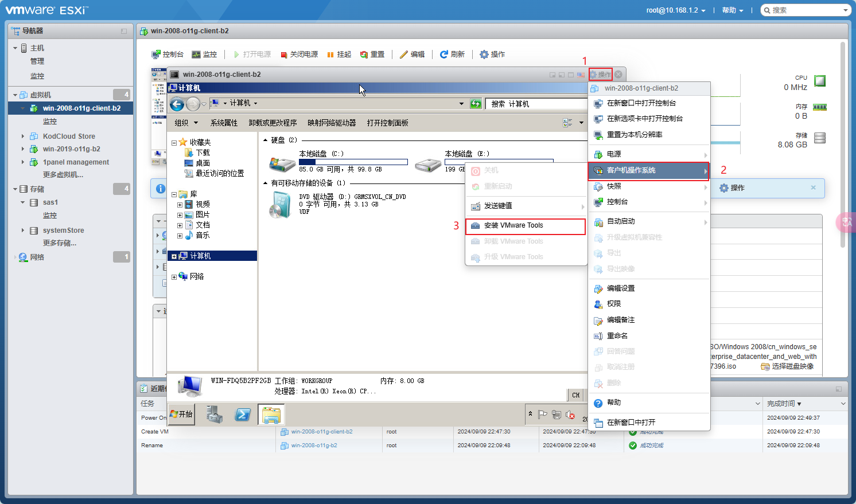Collapse the 虚拟机 virtual machines tree node
856x504 pixels.
click(15, 95)
